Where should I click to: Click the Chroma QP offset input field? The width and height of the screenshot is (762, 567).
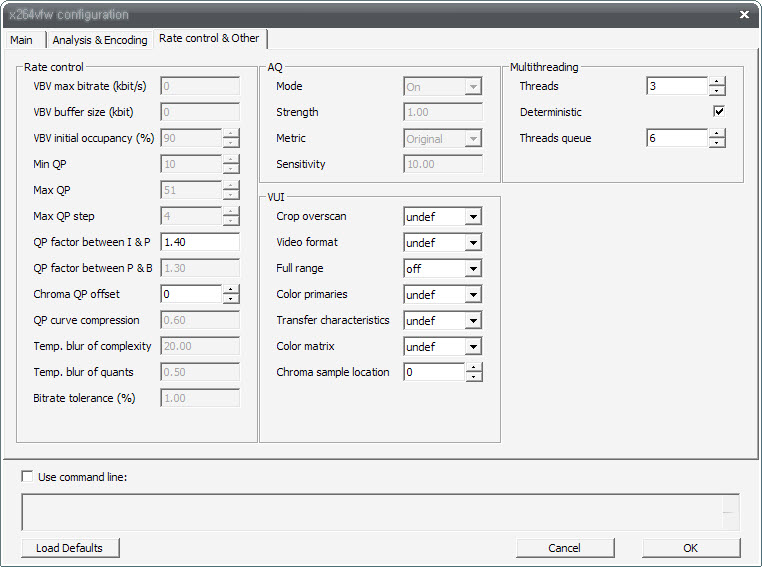click(x=191, y=294)
